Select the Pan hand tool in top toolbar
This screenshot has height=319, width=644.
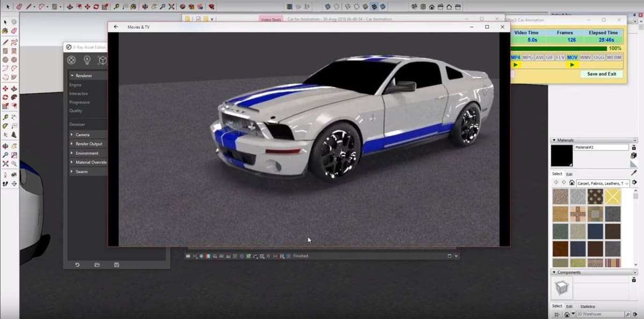154,7
